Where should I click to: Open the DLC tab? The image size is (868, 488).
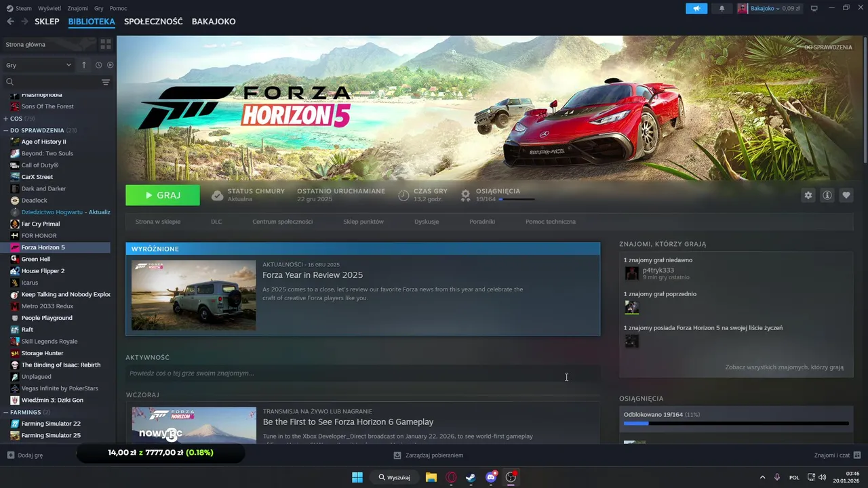tap(216, 222)
